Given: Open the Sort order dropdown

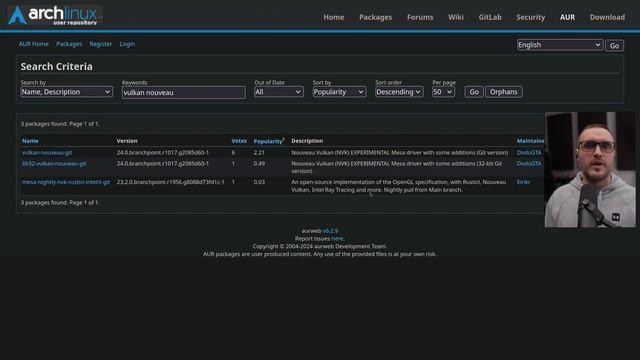Looking at the screenshot, I should click(x=399, y=92).
